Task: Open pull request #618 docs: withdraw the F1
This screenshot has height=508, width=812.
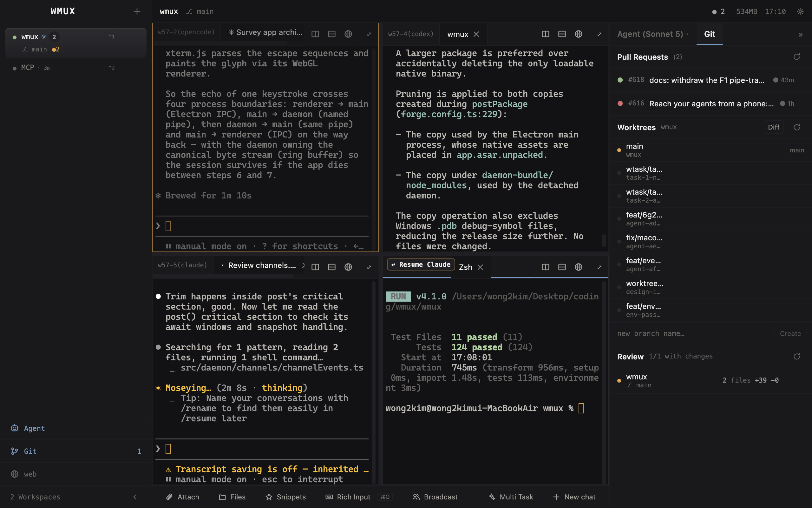Action: (711, 80)
